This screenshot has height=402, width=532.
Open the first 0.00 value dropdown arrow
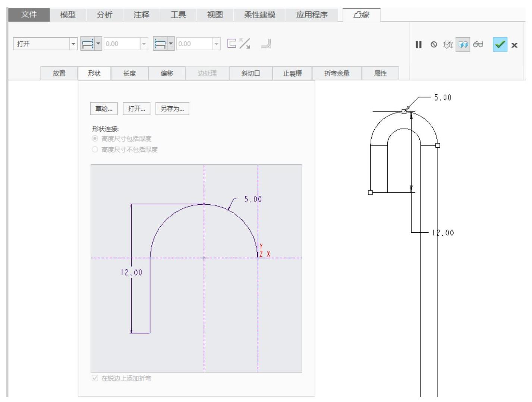[x=144, y=44]
